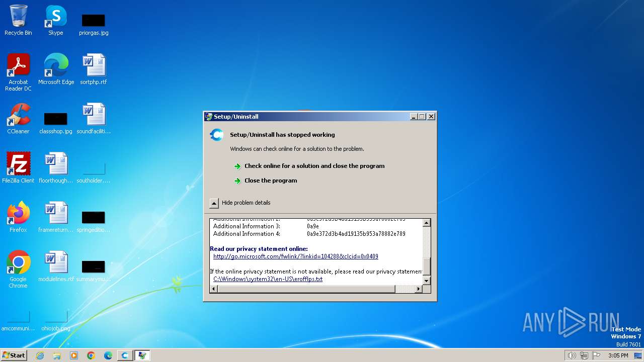Image resolution: width=644 pixels, height=362 pixels.
Task: Select the floorthough... document icon
Action: coord(56,167)
